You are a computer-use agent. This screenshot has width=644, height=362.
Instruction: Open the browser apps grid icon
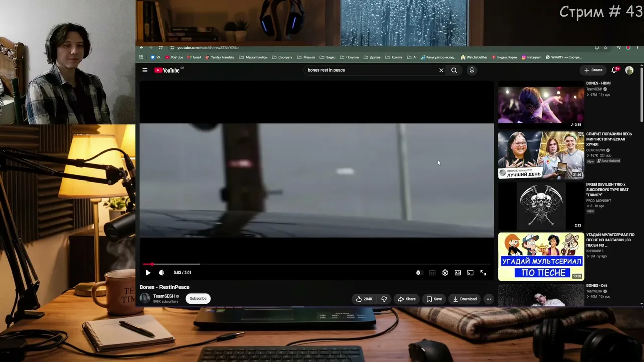point(141,57)
